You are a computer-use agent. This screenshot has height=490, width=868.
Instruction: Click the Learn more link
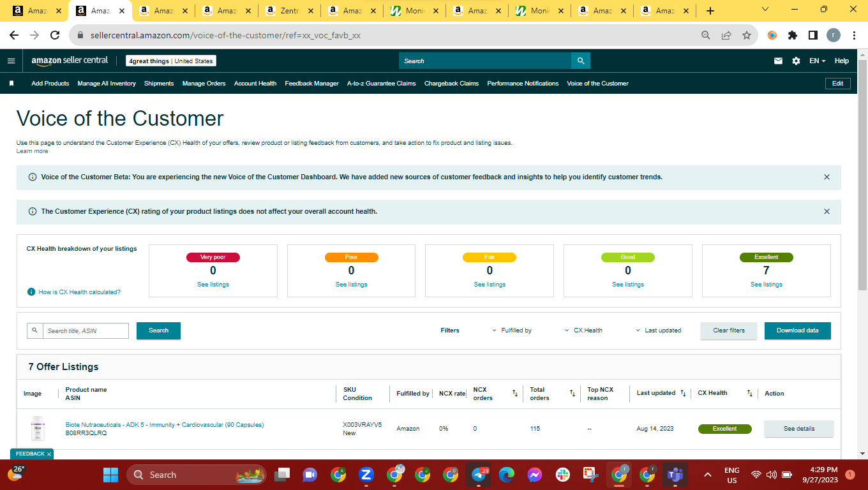[x=32, y=151]
